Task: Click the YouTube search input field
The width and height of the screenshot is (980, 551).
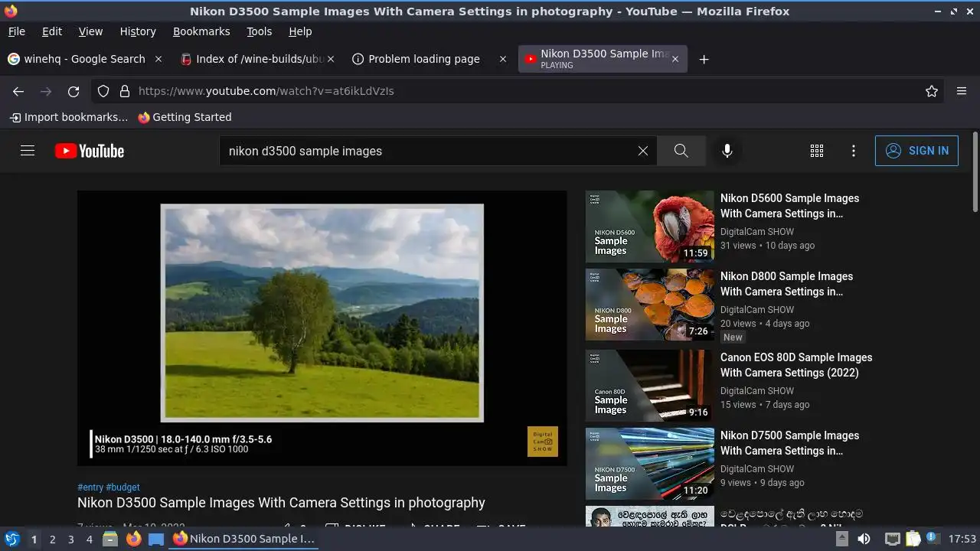Action: tap(429, 151)
